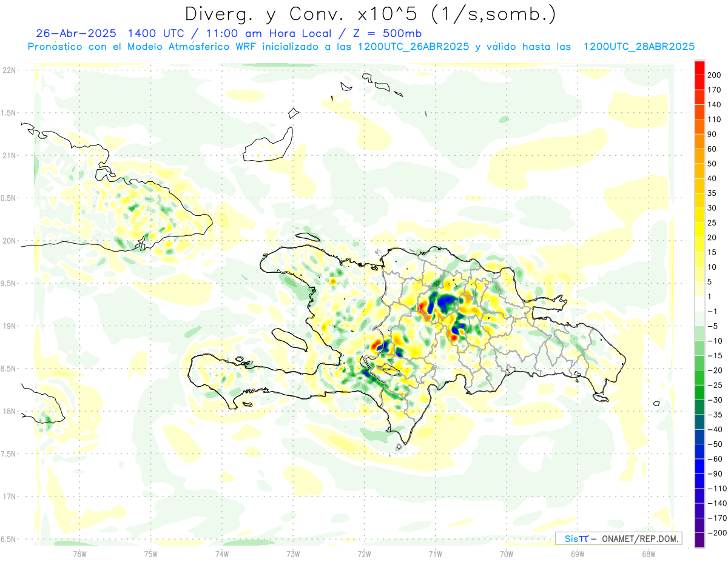This screenshot has width=728, height=562.
Task: Click the '-110' color scale value
Action: click(717, 489)
